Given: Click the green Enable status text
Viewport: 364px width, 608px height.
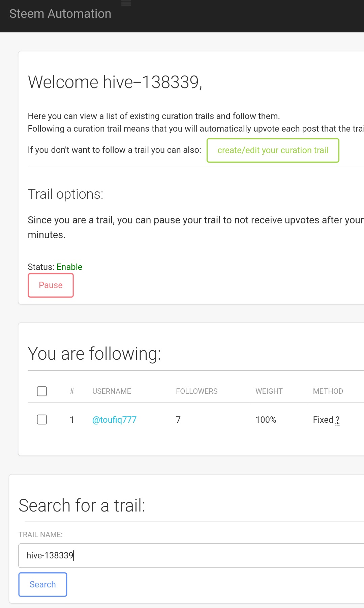Looking at the screenshot, I should [x=69, y=267].
